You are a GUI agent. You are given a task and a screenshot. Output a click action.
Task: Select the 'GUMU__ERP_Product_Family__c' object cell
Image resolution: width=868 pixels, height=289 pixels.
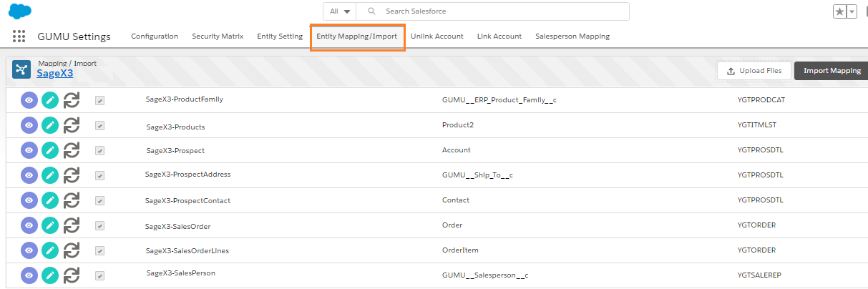499,100
